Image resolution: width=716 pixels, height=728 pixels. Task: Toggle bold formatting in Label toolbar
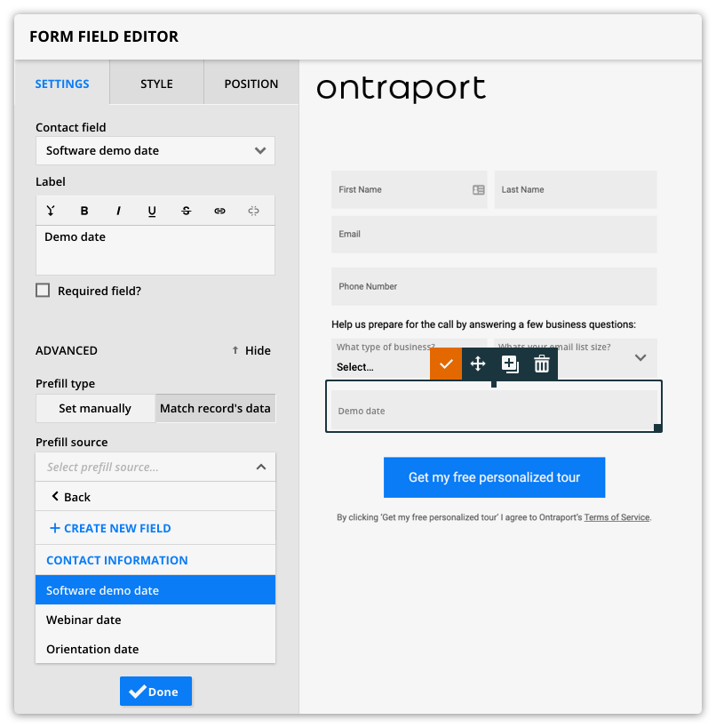coord(84,211)
